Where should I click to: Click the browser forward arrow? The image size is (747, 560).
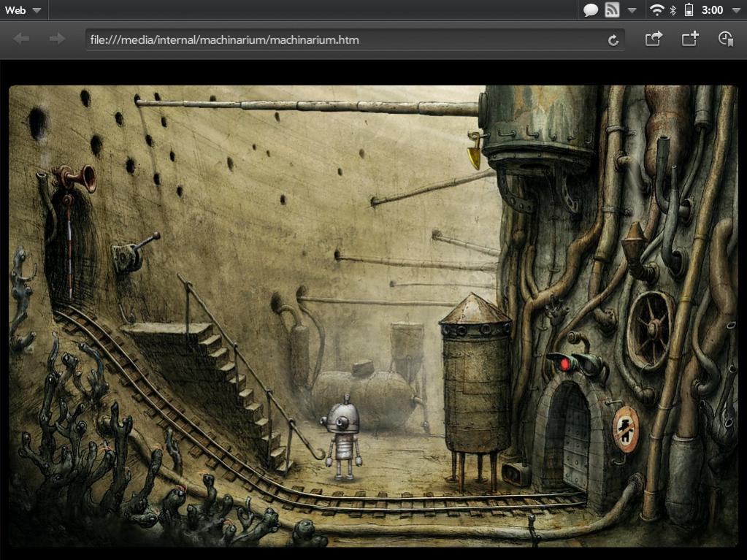57,39
